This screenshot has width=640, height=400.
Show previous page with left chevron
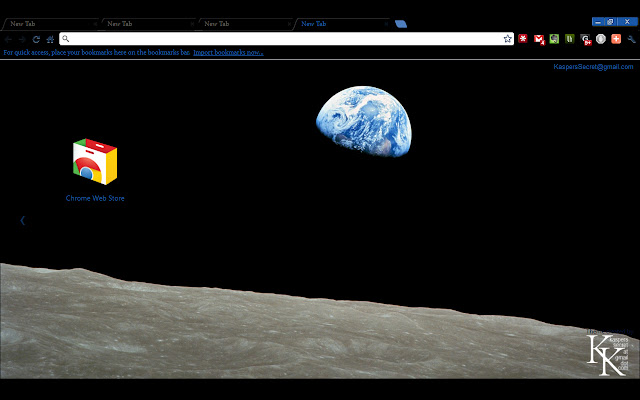coord(22,220)
